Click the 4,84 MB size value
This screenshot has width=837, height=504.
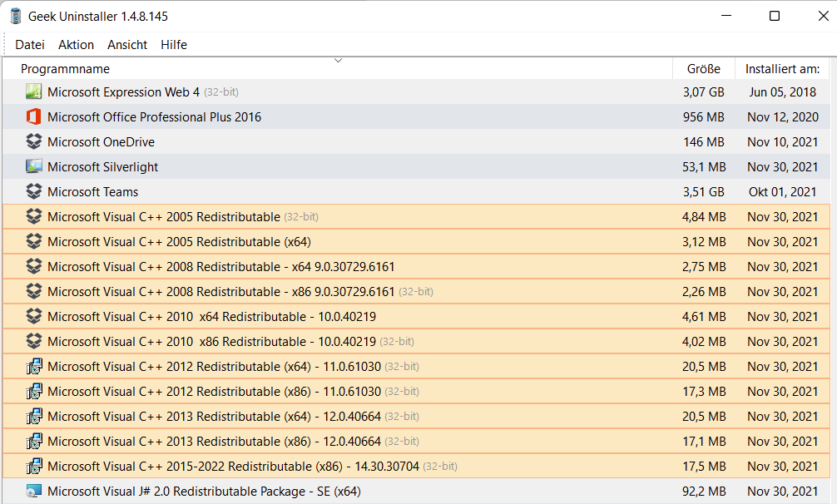click(704, 216)
